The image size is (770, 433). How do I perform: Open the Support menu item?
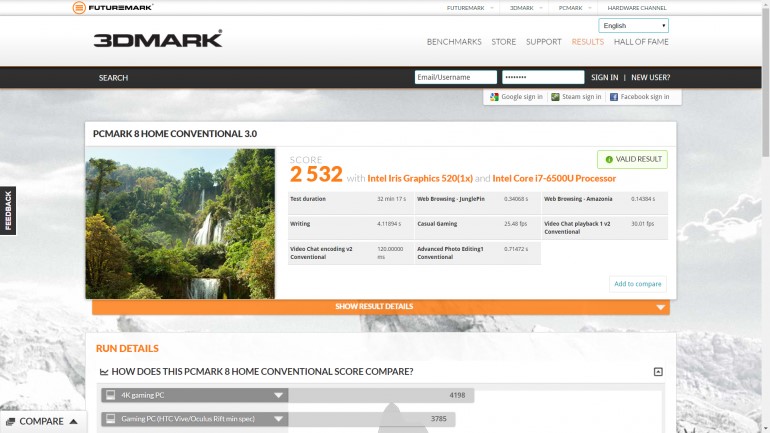point(543,42)
